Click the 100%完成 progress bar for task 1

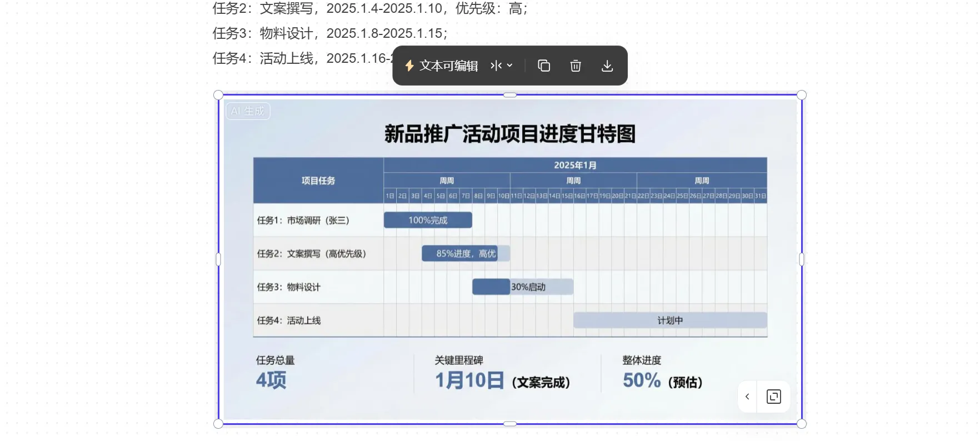point(428,220)
